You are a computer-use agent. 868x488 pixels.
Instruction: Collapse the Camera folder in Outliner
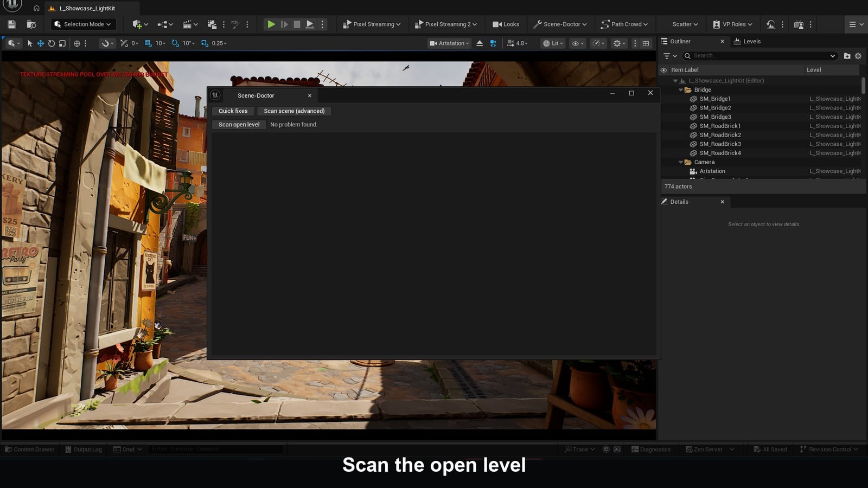tap(681, 162)
